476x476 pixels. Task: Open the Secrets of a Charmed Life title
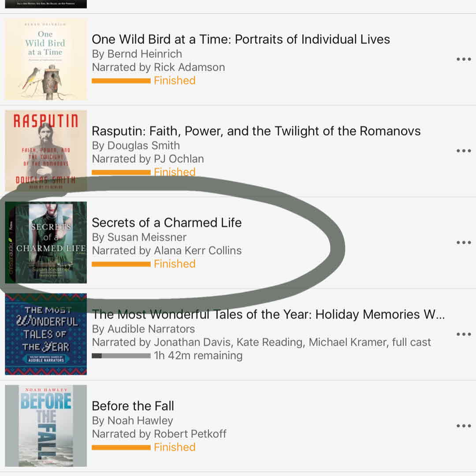[x=167, y=223]
